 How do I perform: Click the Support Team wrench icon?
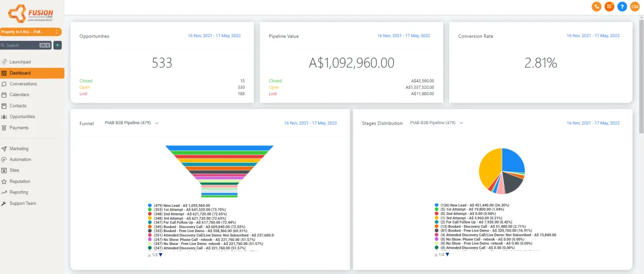pos(4,204)
